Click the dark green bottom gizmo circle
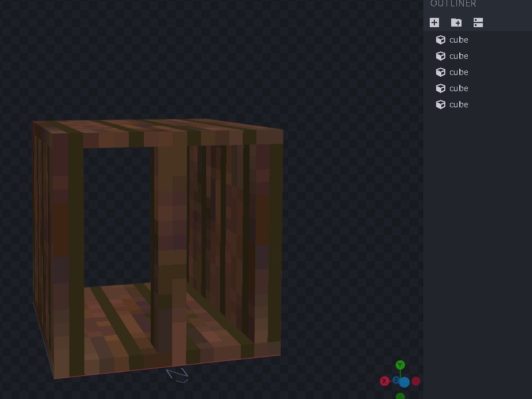Image resolution: width=532 pixels, height=399 pixels. pyautogui.click(x=400, y=397)
